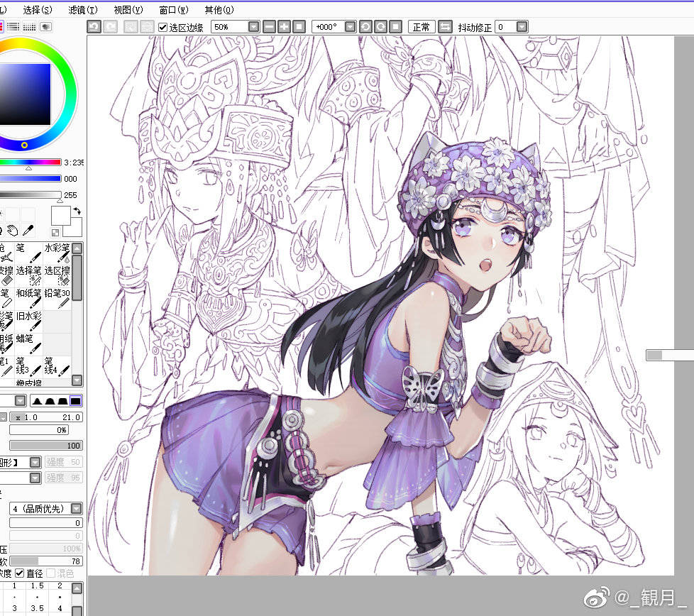Click the undo button in the toolbar
This screenshot has height=616, width=694.
click(x=94, y=27)
